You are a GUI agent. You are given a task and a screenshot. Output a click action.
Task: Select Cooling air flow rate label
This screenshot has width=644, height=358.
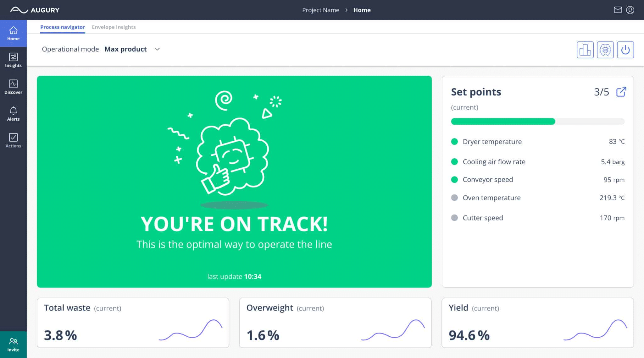[x=494, y=162]
